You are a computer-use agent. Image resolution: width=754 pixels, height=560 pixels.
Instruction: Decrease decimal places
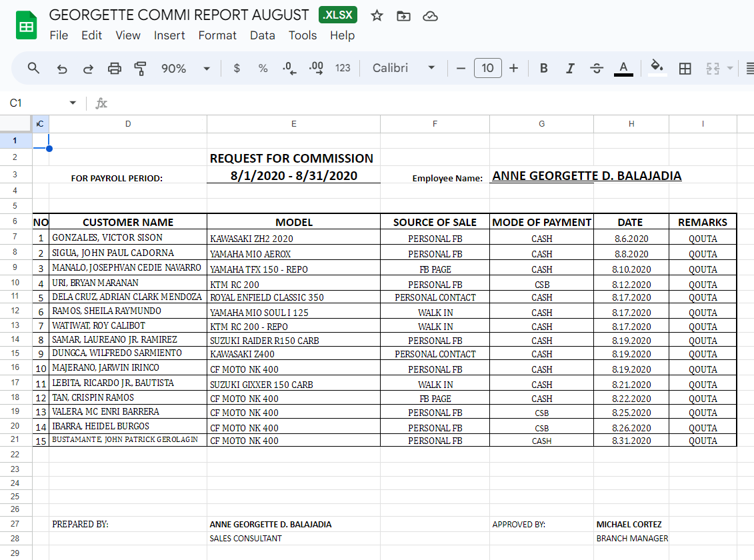[x=289, y=68]
